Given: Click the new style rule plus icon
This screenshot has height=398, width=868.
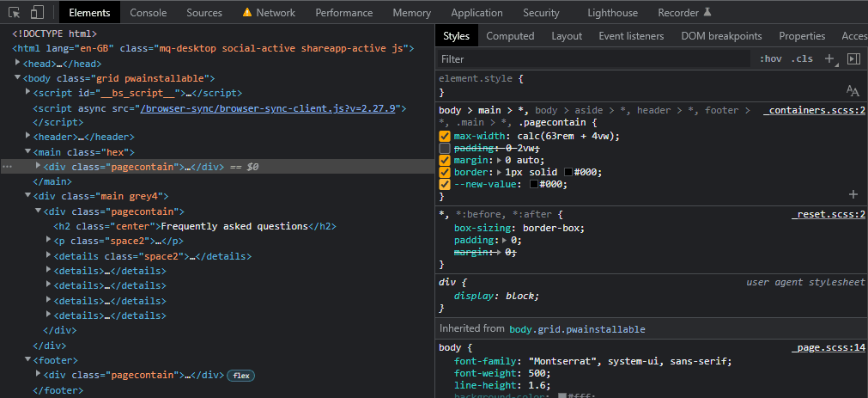Looking at the screenshot, I should click(x=830, y=58).
